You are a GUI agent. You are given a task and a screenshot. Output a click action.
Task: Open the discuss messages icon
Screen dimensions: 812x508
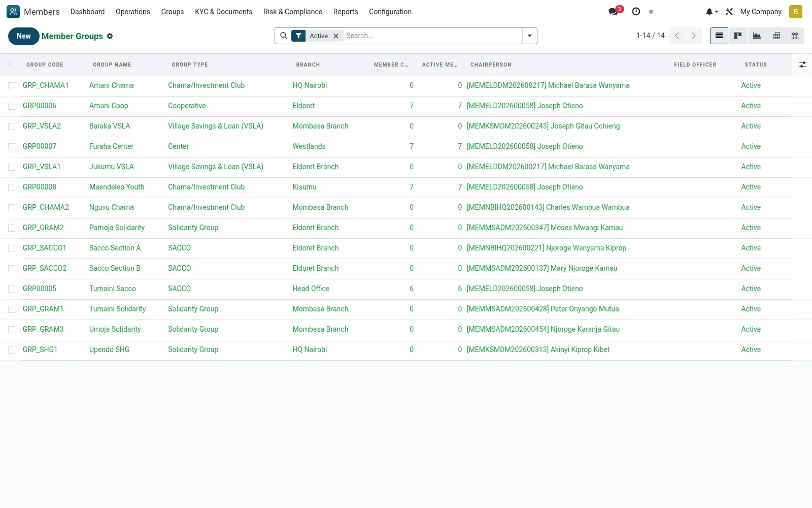click(615, 11)
